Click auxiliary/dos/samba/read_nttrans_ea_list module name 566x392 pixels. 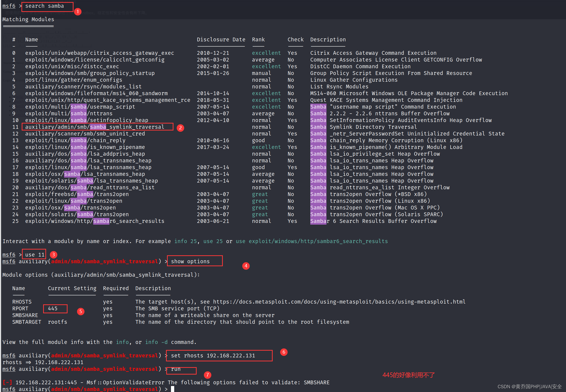(x=90, y=188)
